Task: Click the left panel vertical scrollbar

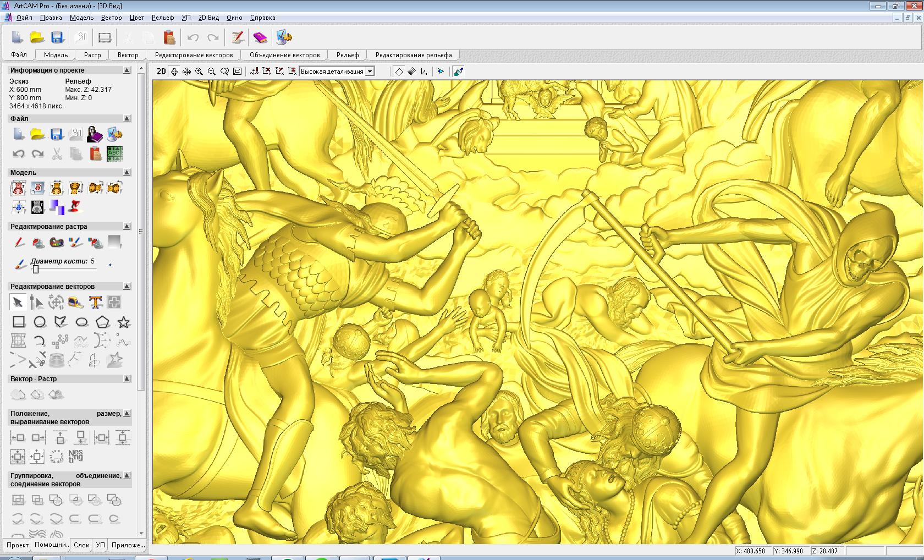Action: pyautogui.click(x=141, y=232)
